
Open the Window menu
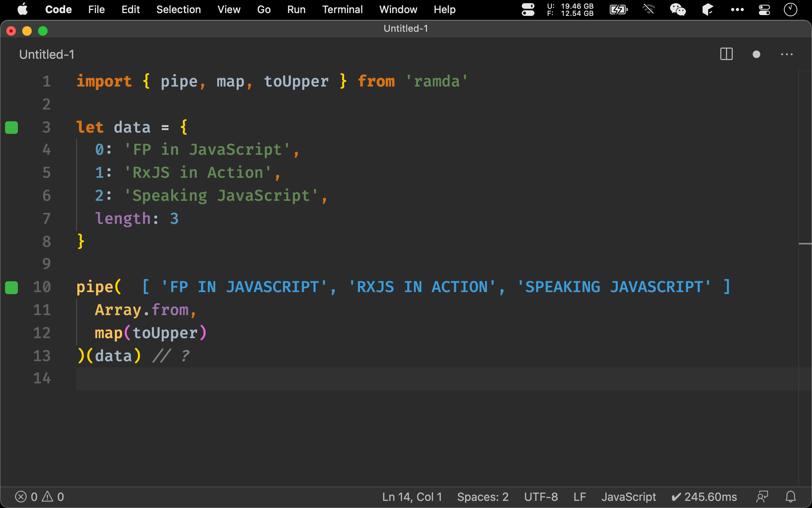pos(398,9)
